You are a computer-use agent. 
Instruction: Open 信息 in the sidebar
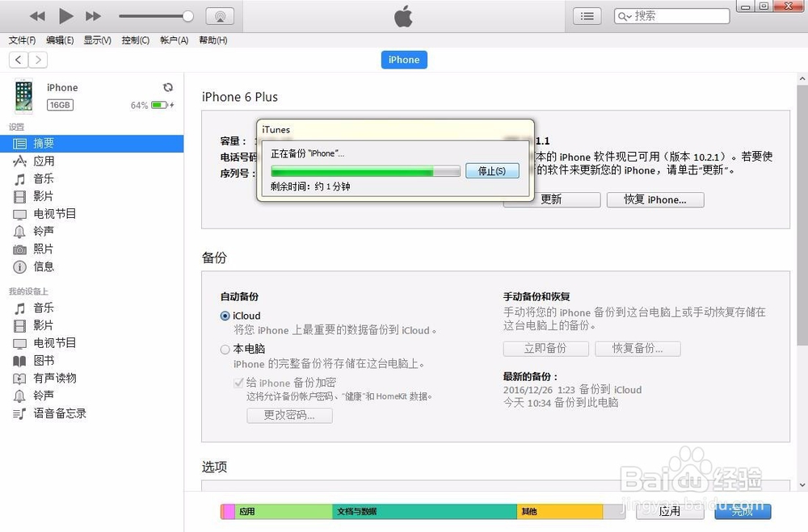(x=92, y=266)
